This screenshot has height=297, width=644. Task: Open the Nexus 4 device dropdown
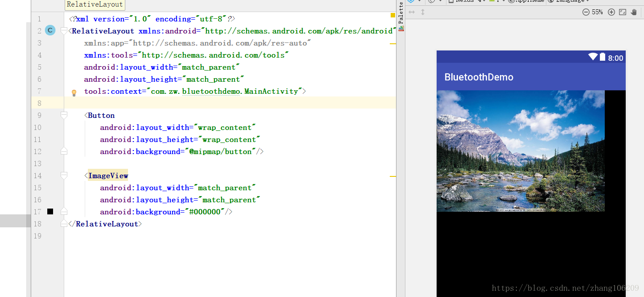(467, 1)
